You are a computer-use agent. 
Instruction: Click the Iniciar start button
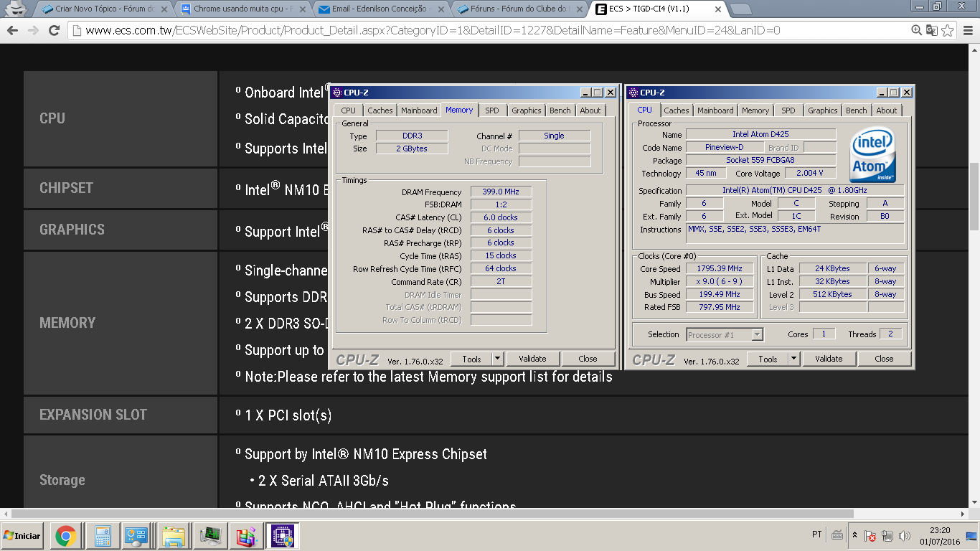pos(23,536)
